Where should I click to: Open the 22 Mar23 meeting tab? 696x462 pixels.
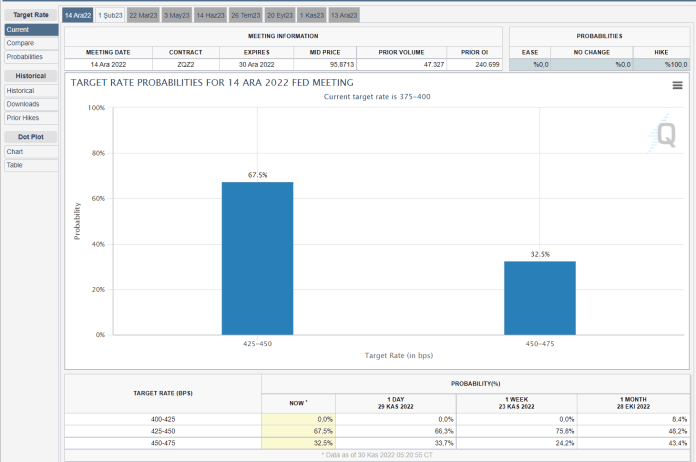[x=143, y=16]
